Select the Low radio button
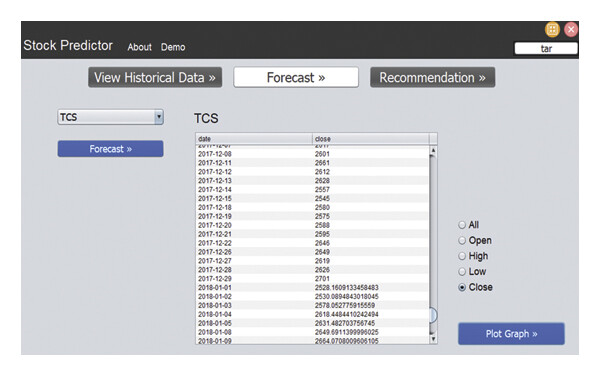The height and width of the screenshot is (376, 600). [462, 272]
